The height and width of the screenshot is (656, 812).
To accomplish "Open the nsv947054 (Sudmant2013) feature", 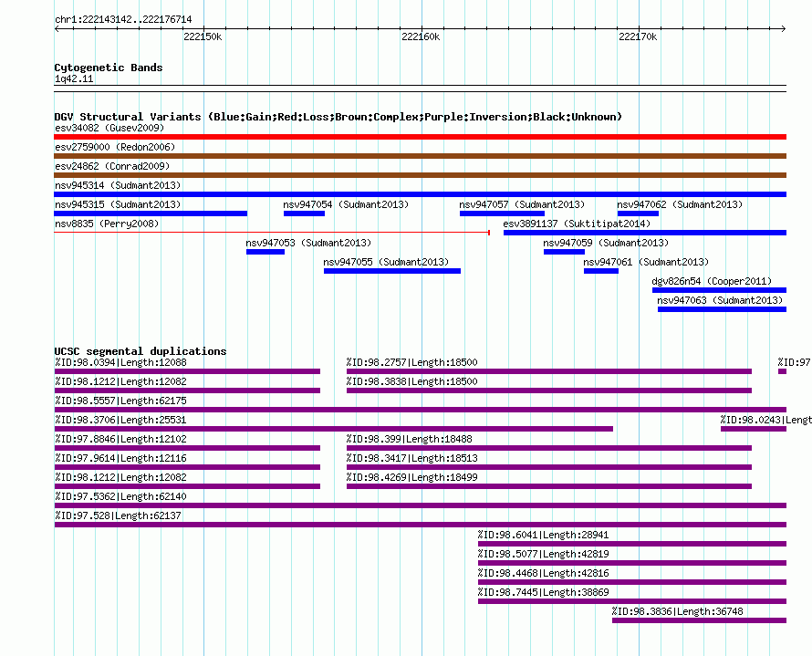I will pyautogui.click(x=304, y=213).
